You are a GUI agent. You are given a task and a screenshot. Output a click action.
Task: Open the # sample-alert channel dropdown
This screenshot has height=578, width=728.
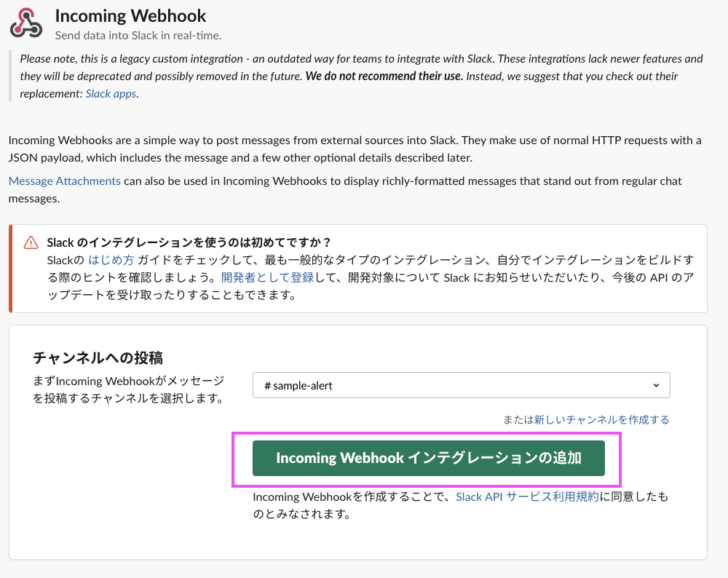(461, 385)
